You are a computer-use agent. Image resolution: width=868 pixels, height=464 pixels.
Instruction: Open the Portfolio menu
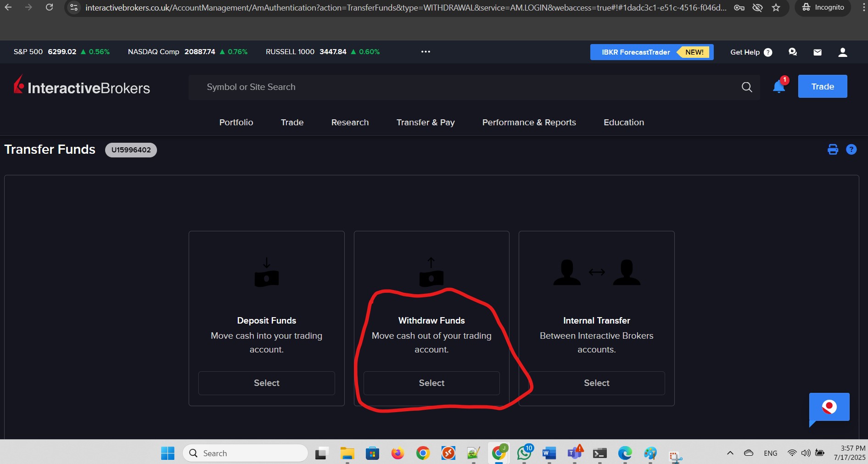click(x=236, y=123)
